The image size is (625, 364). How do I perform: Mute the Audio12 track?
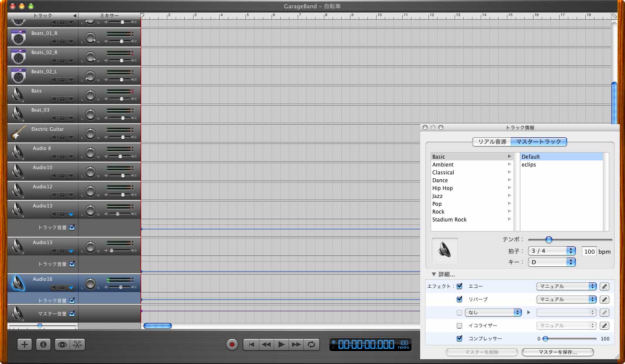54,195
